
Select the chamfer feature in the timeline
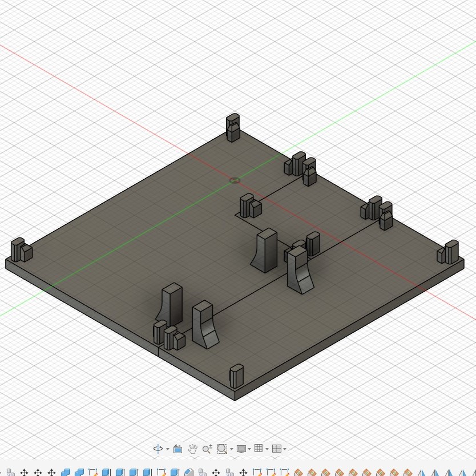click(189, 473)
